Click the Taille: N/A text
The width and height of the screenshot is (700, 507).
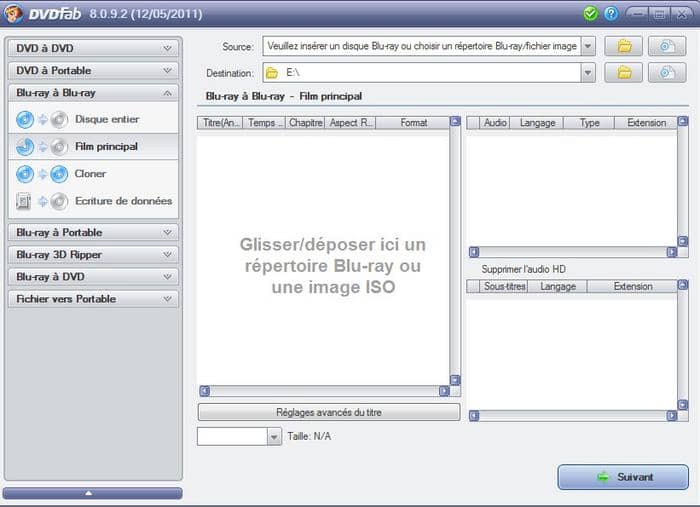pyautogui.click(x=309, y=436)
